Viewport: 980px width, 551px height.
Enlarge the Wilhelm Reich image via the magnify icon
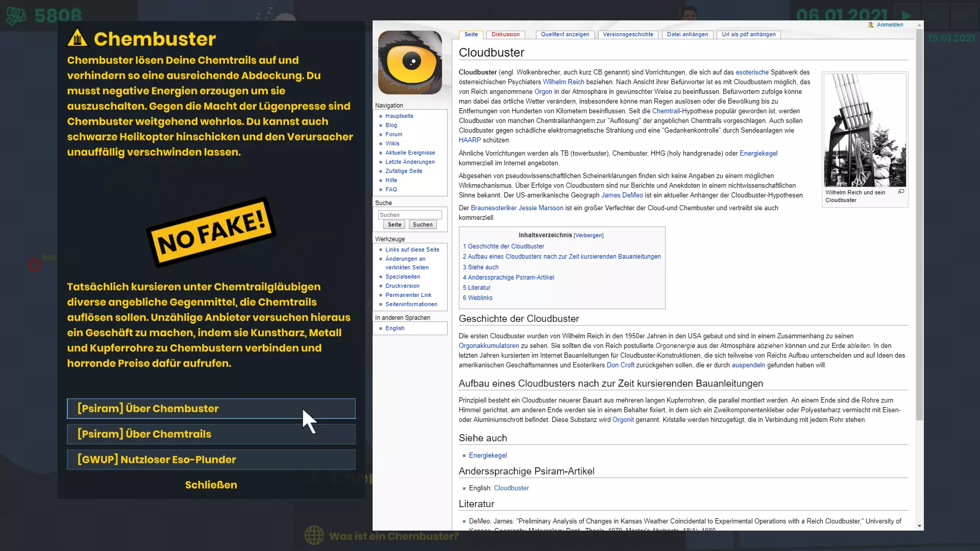click(x=901, y=192)
